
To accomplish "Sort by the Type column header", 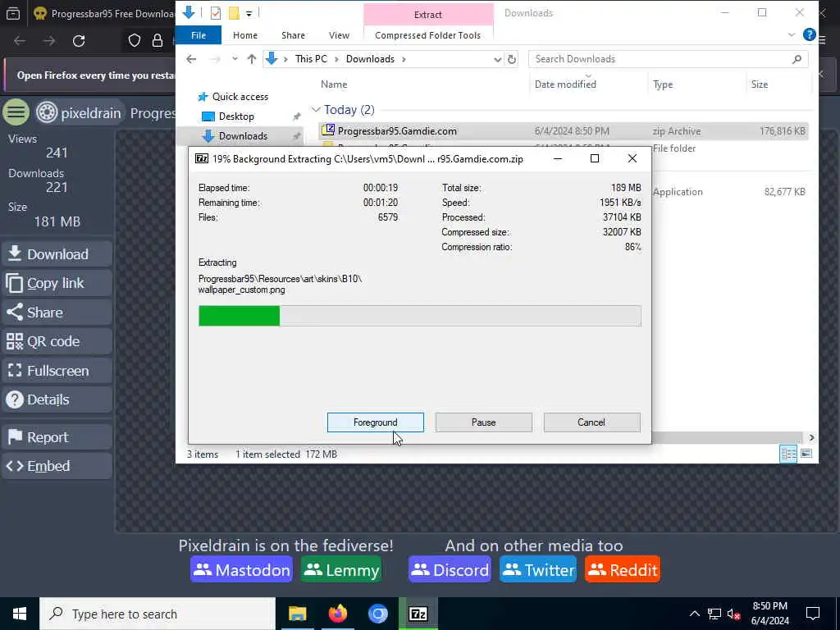I will 663,84.
